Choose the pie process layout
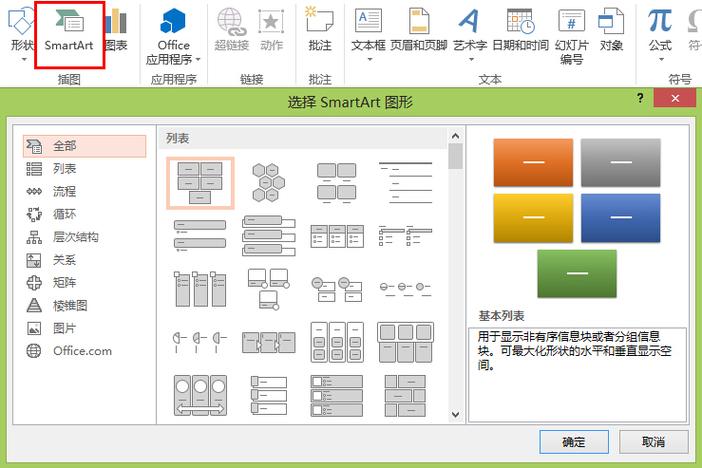This screenshot has height=468, width=702. pyautogui.click(x=200, y=343)
